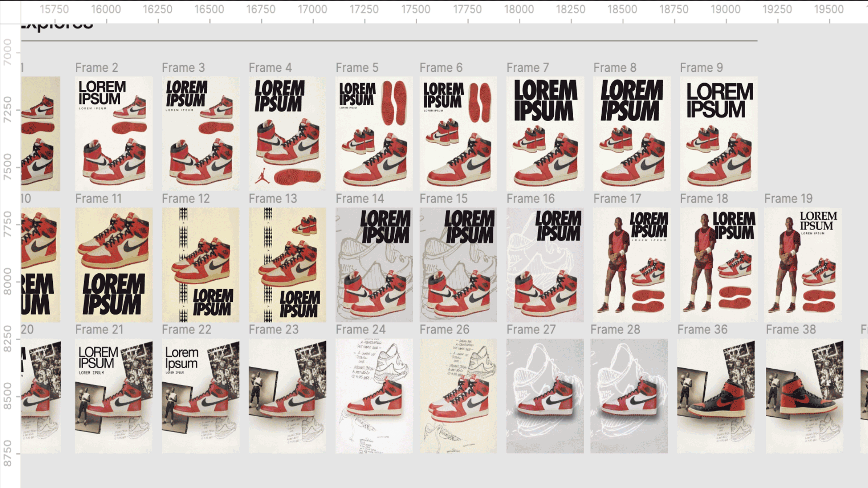This screenshot has width=868, height=488.
Task: Click the Frame 4 label
Action: [270, 68]
